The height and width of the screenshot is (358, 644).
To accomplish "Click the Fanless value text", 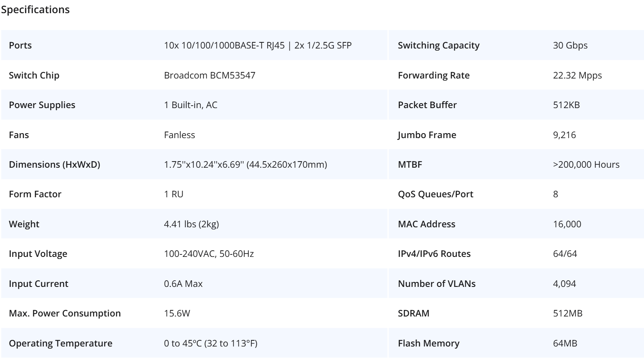I will click(x=179, y=135).
